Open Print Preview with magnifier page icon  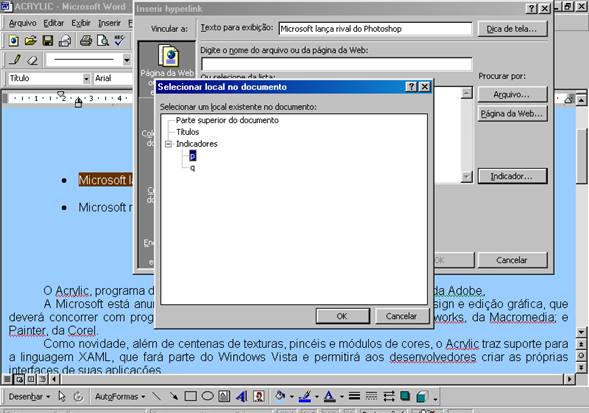(x=103, y=41)
